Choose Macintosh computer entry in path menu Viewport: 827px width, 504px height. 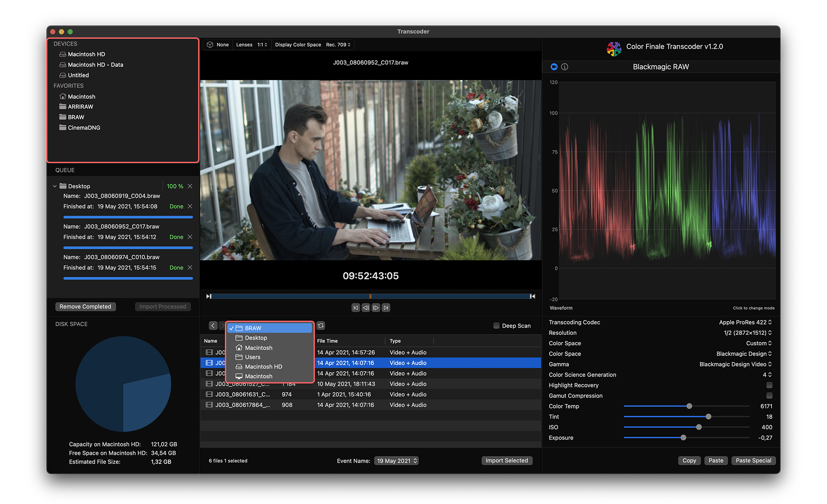(x=270, y=376)
